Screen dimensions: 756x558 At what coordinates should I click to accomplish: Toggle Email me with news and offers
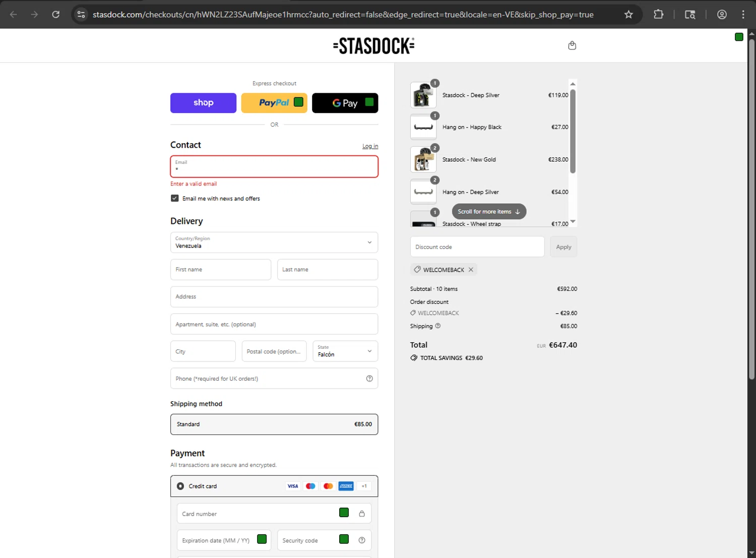(x=174, y=198)
